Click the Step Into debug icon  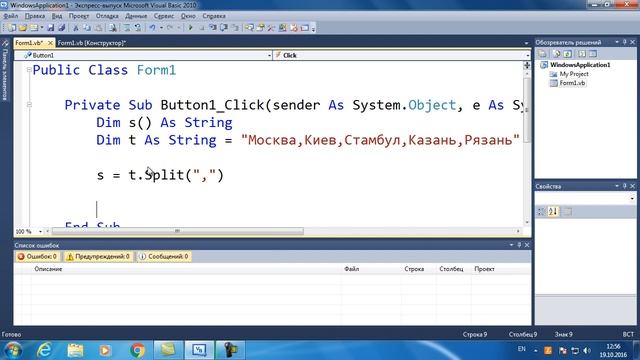click(x=213, y=28)
